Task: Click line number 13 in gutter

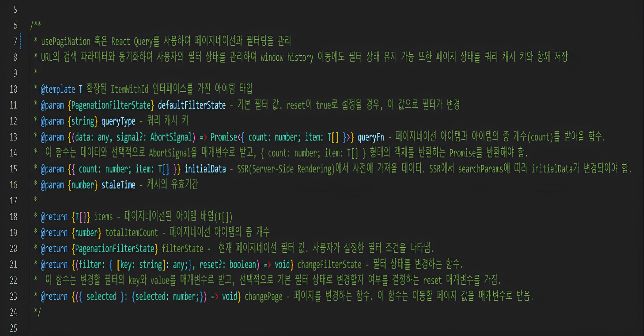Action: pyautogui.click(x=13, y=137)
